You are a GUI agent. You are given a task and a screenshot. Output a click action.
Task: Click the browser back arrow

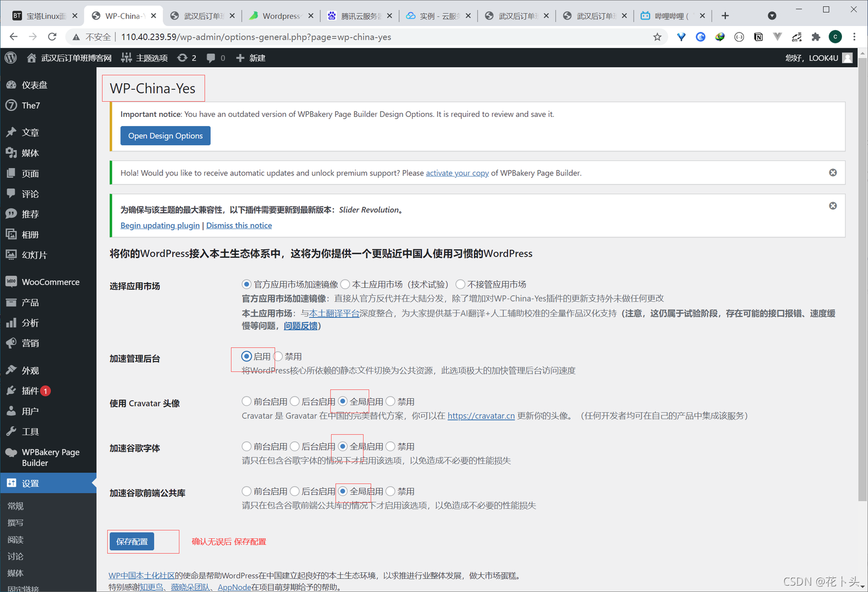click(13, 36)
